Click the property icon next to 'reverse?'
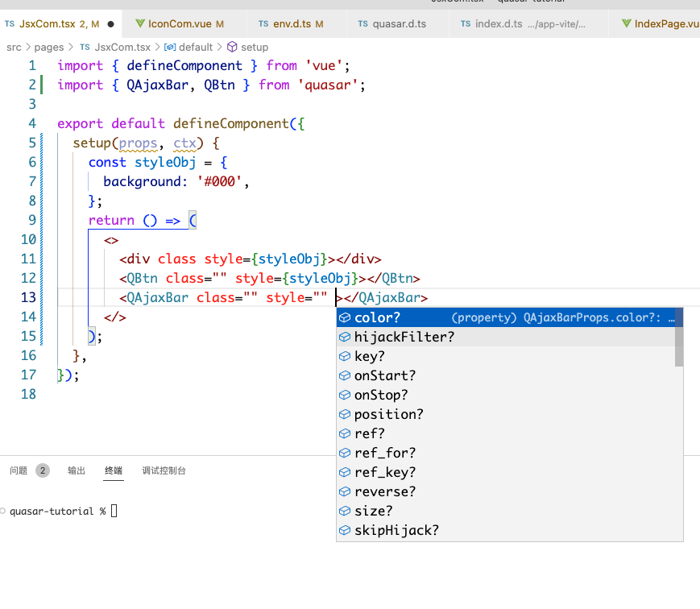Viewport: 700px width, 609px height. [x=345, y=491]
